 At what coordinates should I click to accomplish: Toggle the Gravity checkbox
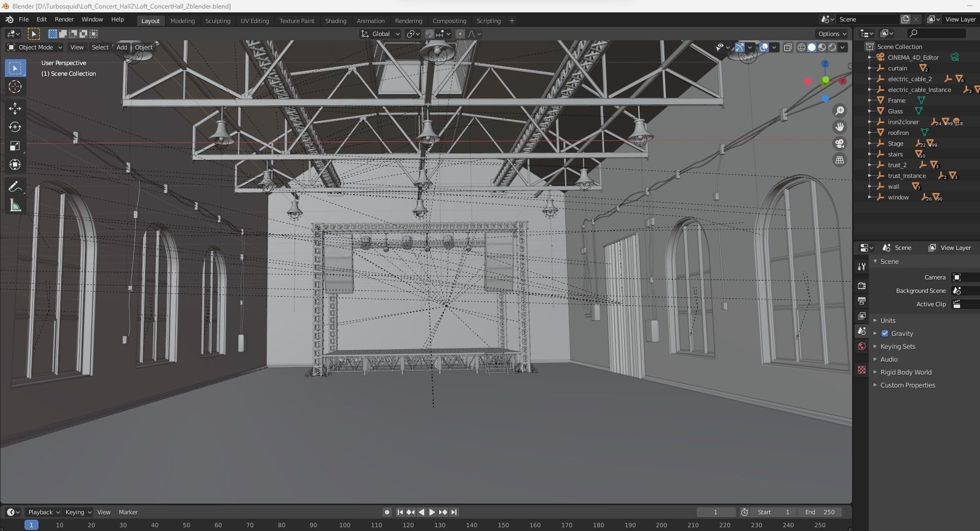coord(885,333)
